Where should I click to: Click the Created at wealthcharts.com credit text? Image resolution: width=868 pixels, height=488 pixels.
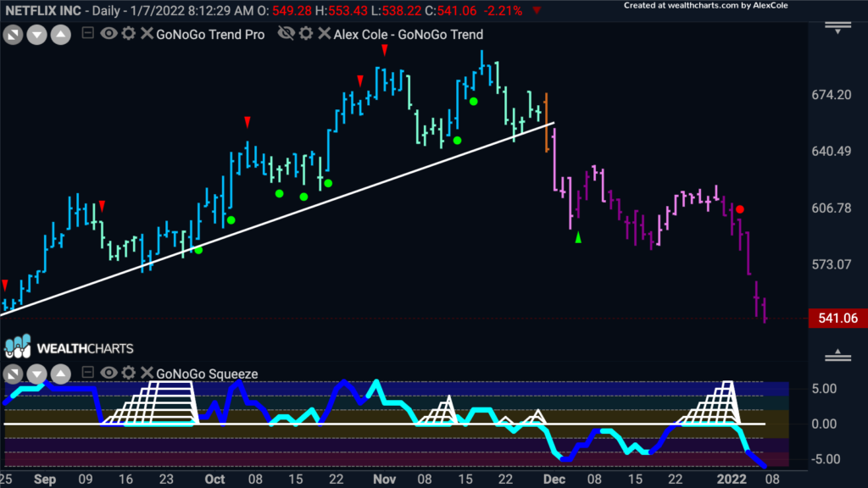(x=706, y=6)
